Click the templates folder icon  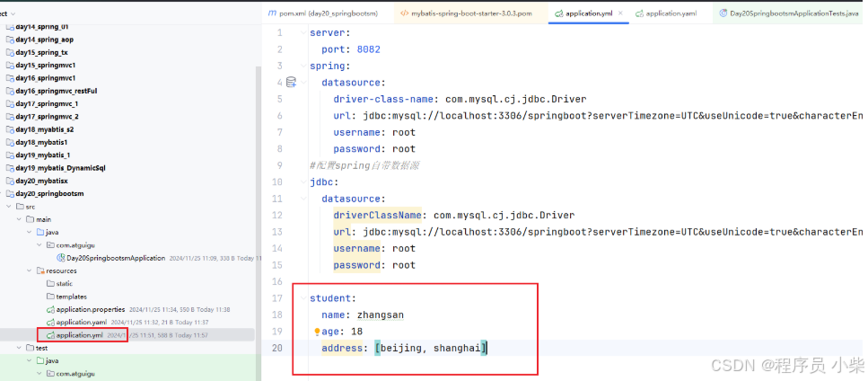[51, 297]
